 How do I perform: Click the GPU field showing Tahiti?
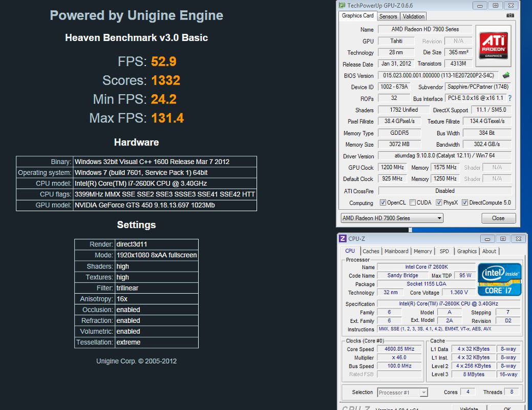(x=396, y=41)
